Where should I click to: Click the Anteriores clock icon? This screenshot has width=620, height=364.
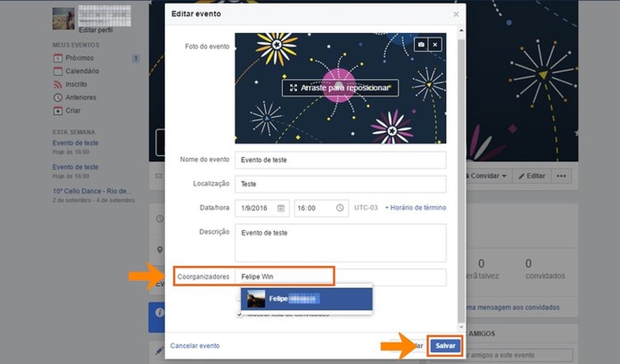(58, 97)
